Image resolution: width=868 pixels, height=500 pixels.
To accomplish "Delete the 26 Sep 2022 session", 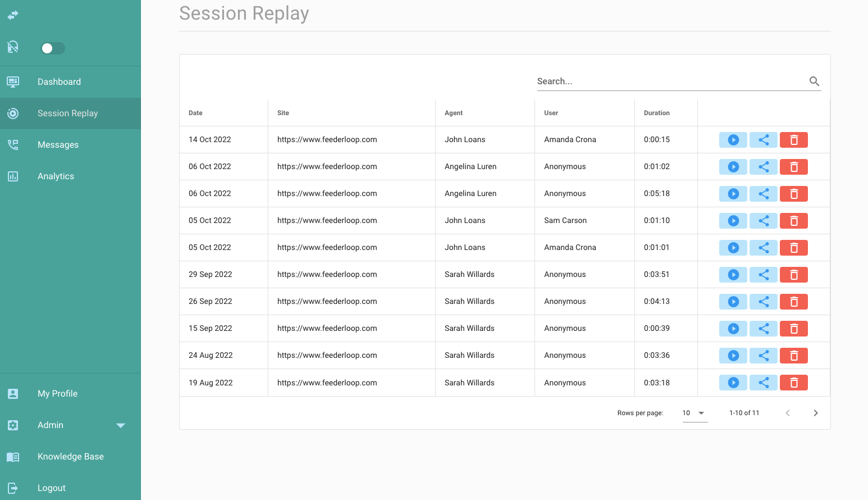I will click(x=794, y=302).
